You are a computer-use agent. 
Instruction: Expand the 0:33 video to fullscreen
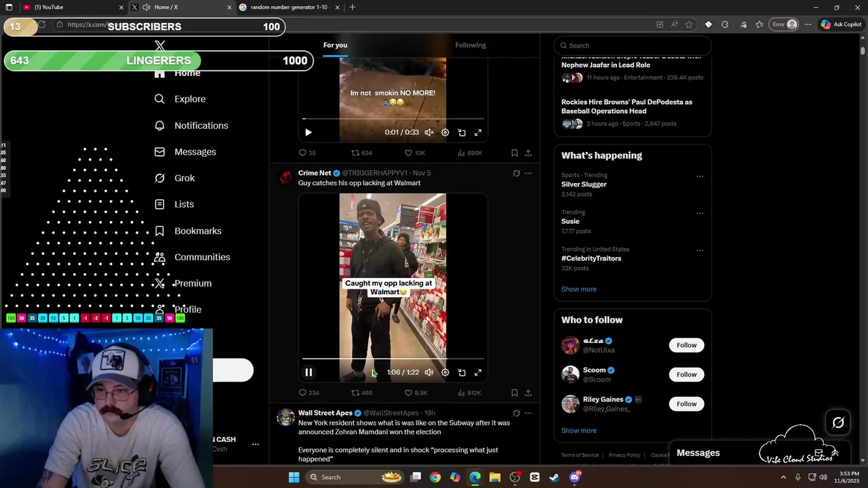[478, 132]
